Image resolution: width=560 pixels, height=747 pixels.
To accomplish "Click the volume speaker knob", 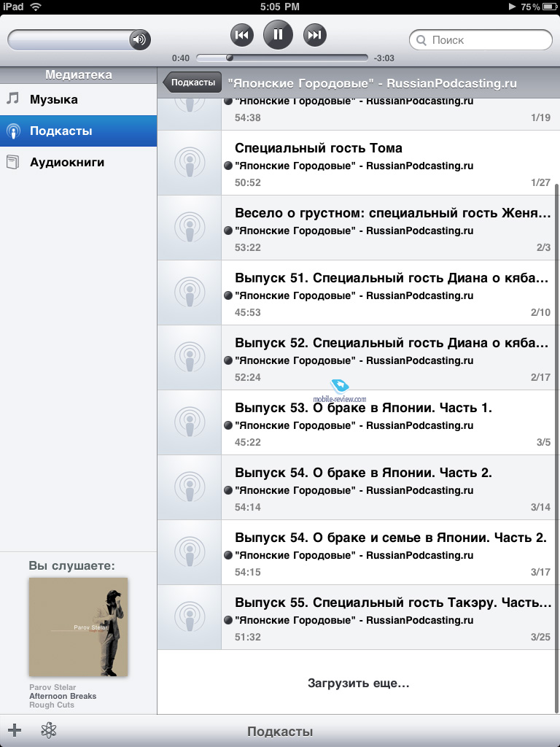I will [139, 39].
